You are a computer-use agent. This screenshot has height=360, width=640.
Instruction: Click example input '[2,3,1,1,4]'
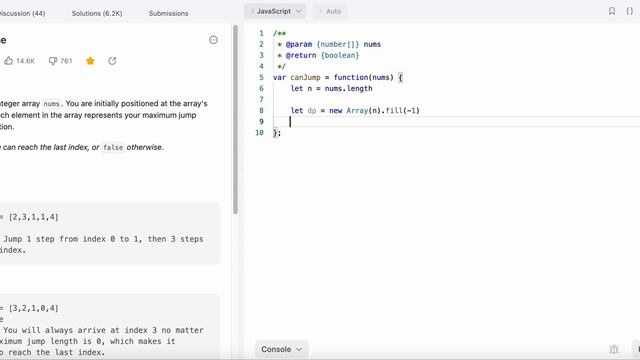[33, 217]
